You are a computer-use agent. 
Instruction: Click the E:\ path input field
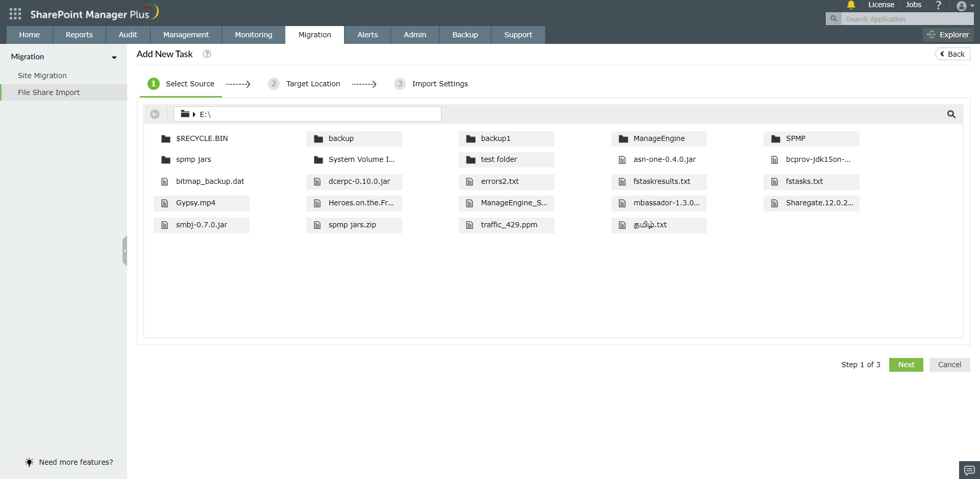point(307,114)
